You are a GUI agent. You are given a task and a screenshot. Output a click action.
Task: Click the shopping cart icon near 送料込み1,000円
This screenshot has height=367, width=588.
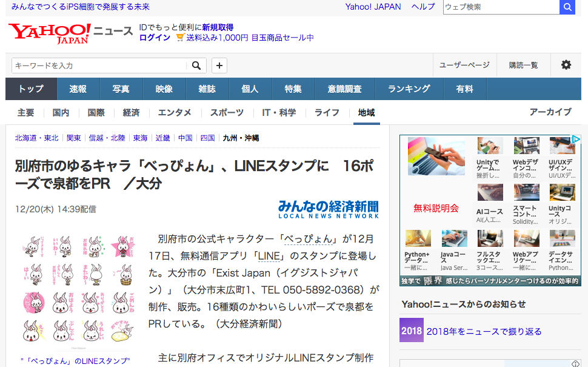pyautogui.click(x=180, y=37)
